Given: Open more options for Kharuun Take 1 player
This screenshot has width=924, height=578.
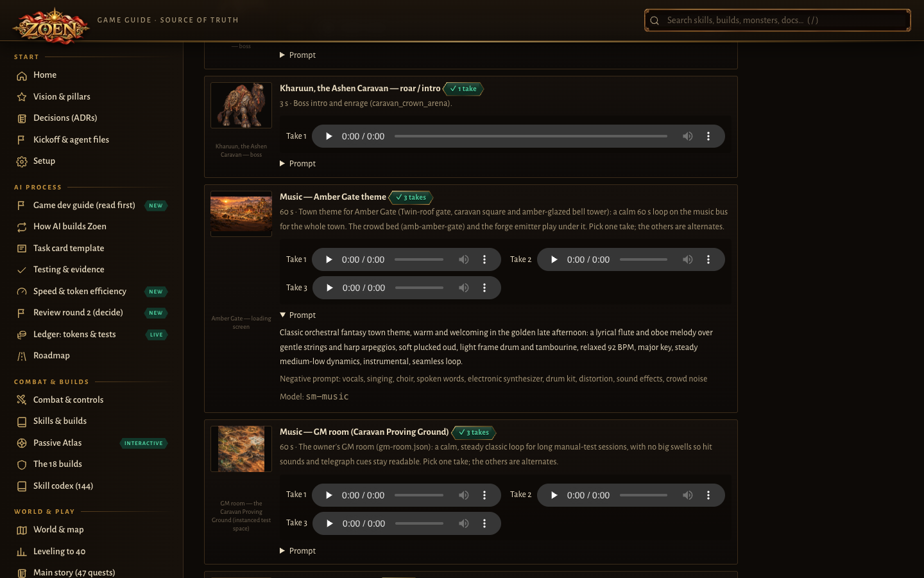Looking at the screenshot, I should [708, 136].
